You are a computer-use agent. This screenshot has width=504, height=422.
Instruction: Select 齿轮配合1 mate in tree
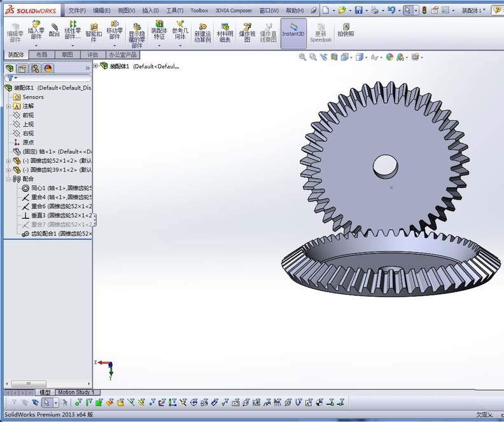[x=56, y=234]
